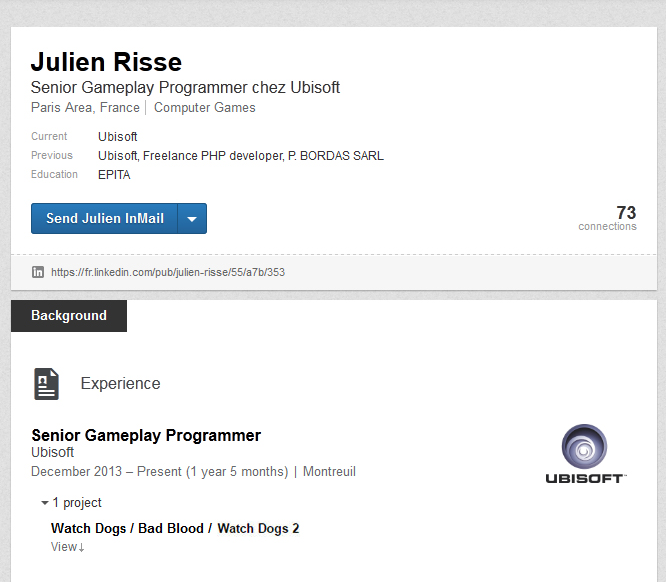Click the Experience section document icon
The height and width of the screenshot is (582, 666).
click(x=46, y=384)
